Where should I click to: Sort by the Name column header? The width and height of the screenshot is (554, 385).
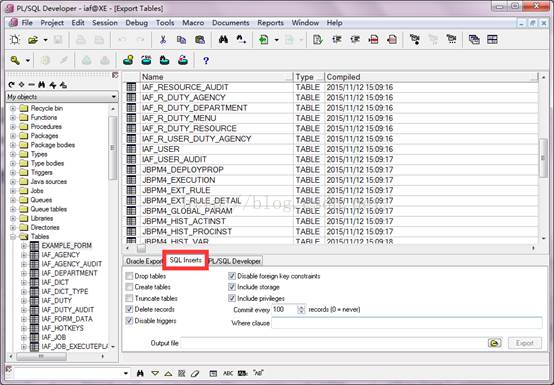pyautogui.click(x=217, y=77)
